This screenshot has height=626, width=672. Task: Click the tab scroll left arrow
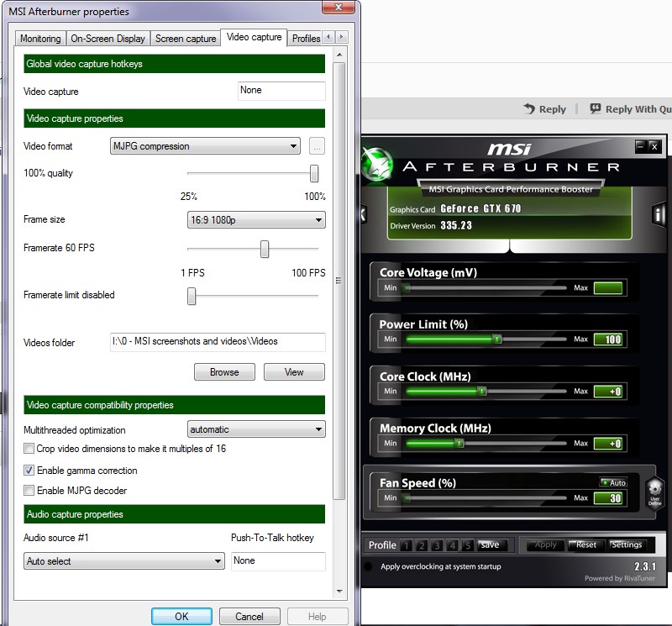click(328, 37)
